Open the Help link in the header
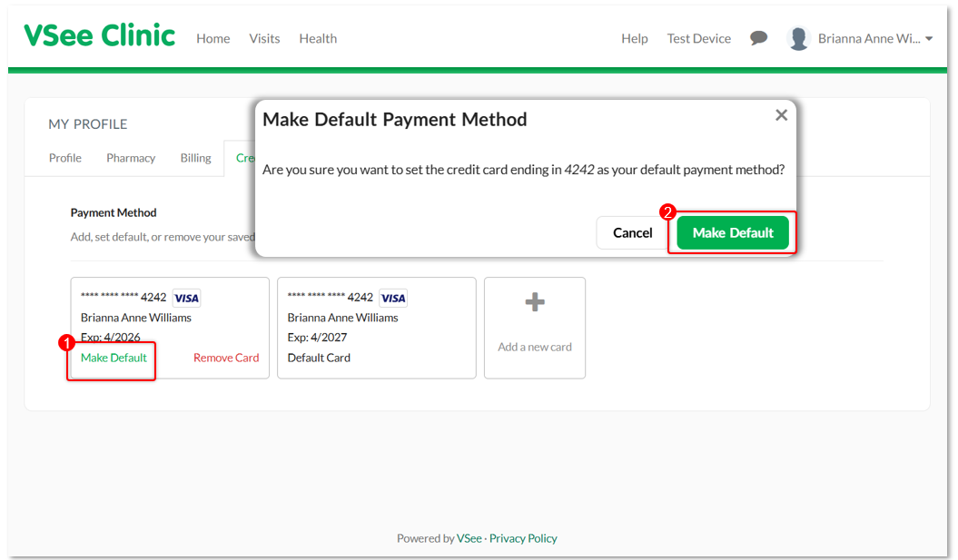This screenshot has width=958, height=560. 635,38
